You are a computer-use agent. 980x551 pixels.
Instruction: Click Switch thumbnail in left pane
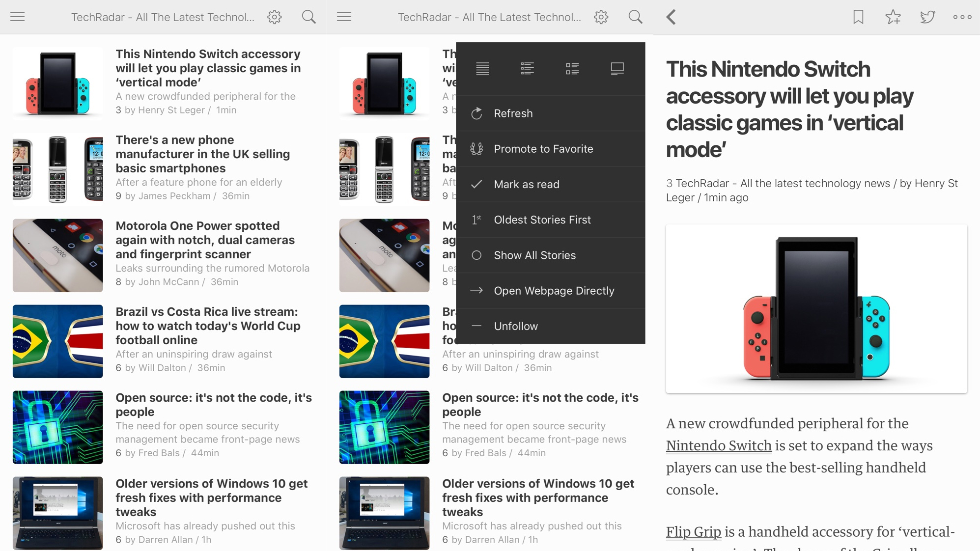point(58,83)
